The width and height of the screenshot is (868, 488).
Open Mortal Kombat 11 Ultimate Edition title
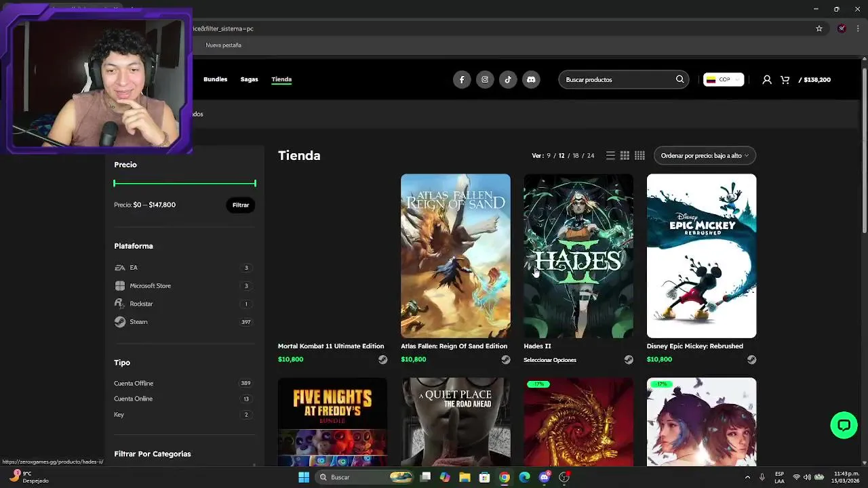click(331, 346)
